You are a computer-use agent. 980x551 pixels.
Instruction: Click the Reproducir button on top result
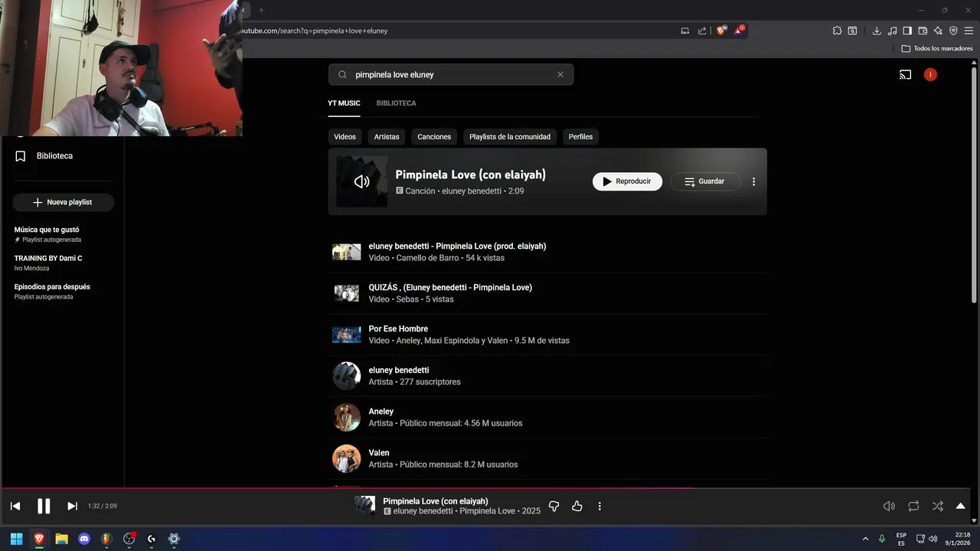627,181
